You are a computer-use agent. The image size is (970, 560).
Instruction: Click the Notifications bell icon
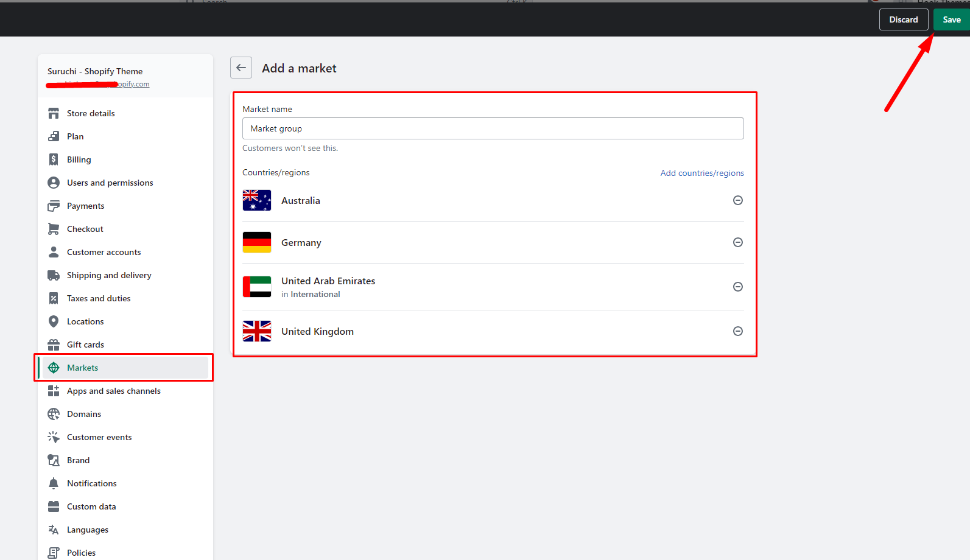[54, 483]
